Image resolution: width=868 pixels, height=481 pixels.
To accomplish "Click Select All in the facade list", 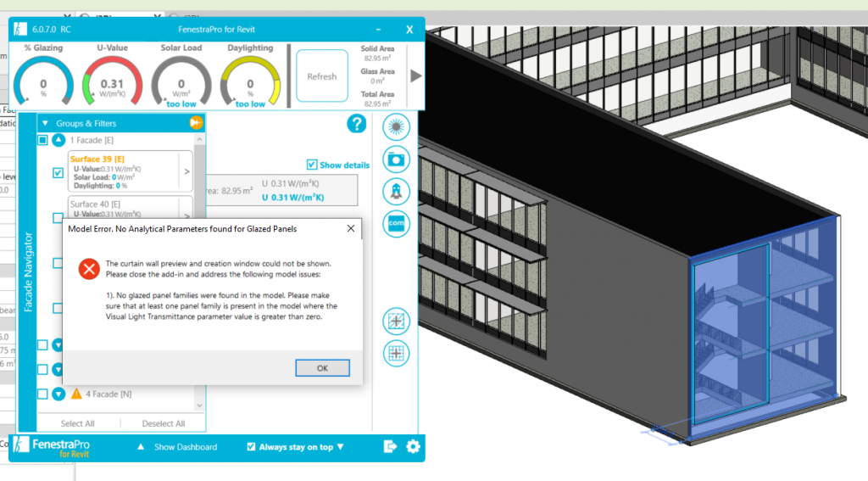I will [77, 423].
